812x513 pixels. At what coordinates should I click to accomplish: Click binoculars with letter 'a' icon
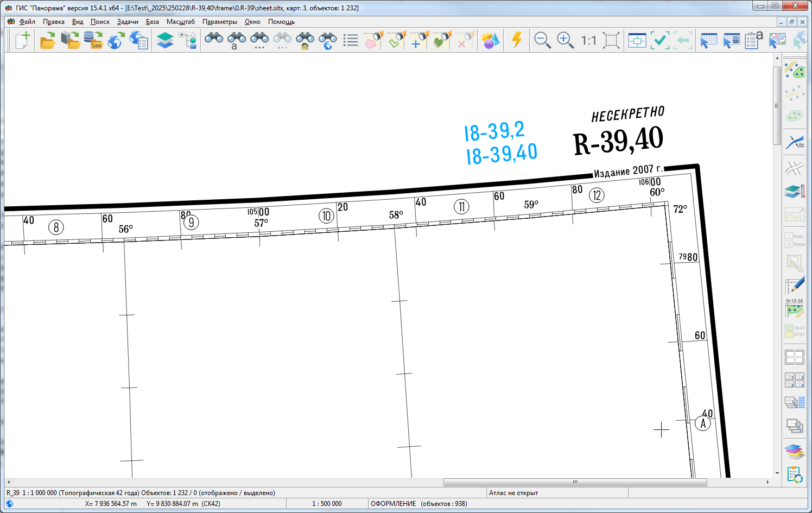point(237,40)
